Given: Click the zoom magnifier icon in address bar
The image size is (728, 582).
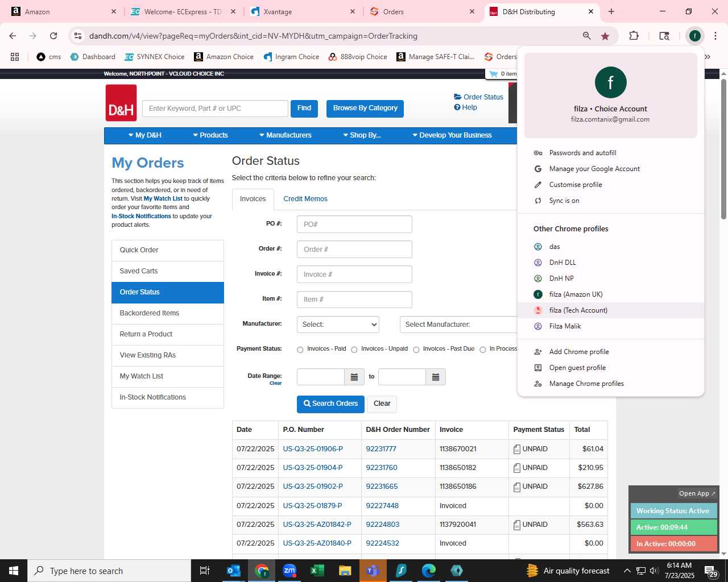Looking at the screenshot, I should click(586, 36).
